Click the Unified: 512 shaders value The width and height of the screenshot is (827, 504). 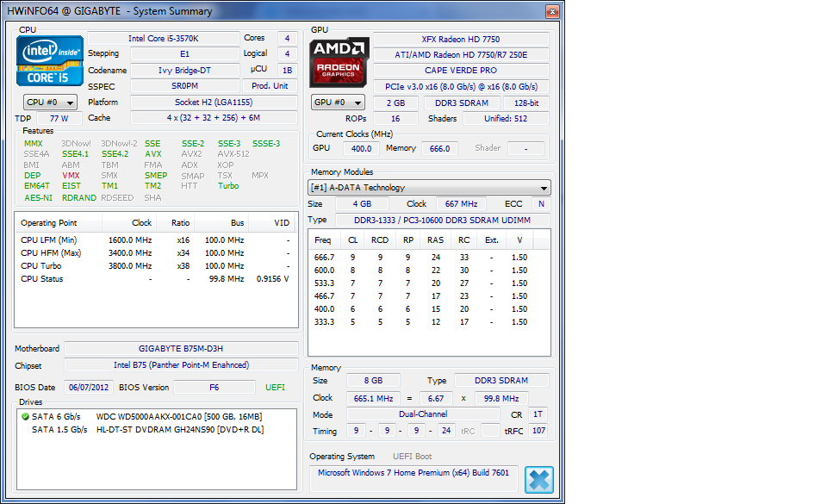click(x=506, y=119)
